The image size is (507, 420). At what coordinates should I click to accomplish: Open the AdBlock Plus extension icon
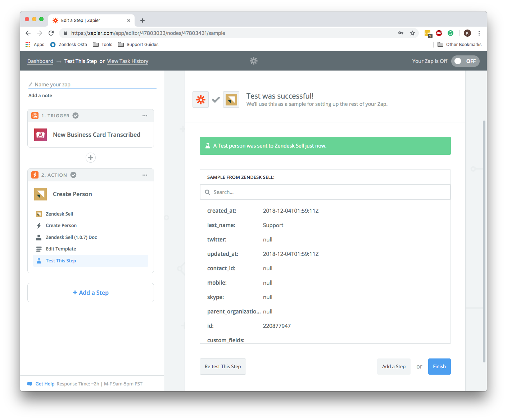click(439, 33)
